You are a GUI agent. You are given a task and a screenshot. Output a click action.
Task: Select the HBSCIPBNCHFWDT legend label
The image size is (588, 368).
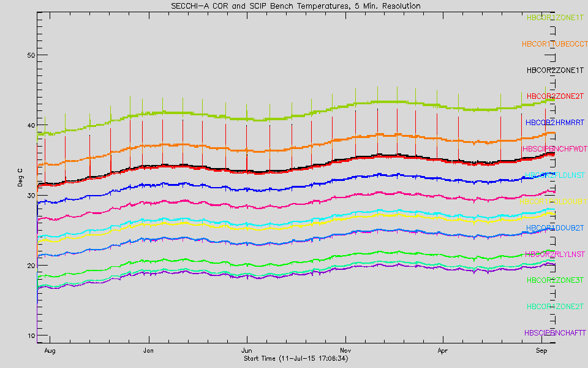[x=555, y=149]
